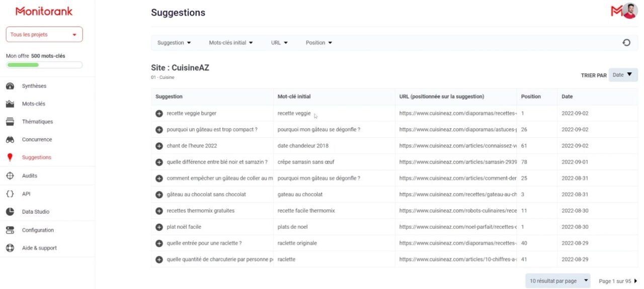Select Suggestions menu item
The width and height of the screenshot is (644, 289).
[36, 157]
